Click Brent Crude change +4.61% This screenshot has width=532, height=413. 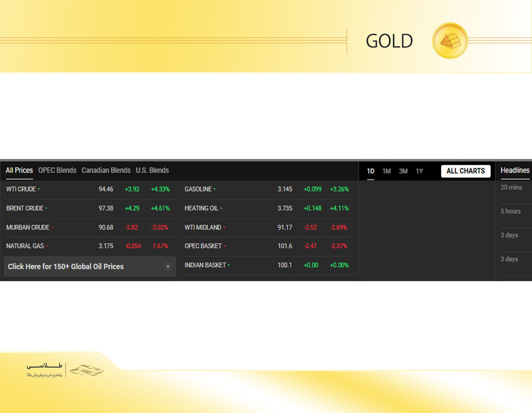tap(160, 208)
